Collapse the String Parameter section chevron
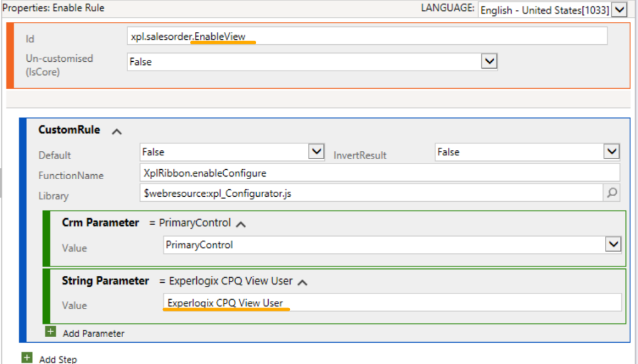Screen dimensions: 638x364 (x=302, y=282)
